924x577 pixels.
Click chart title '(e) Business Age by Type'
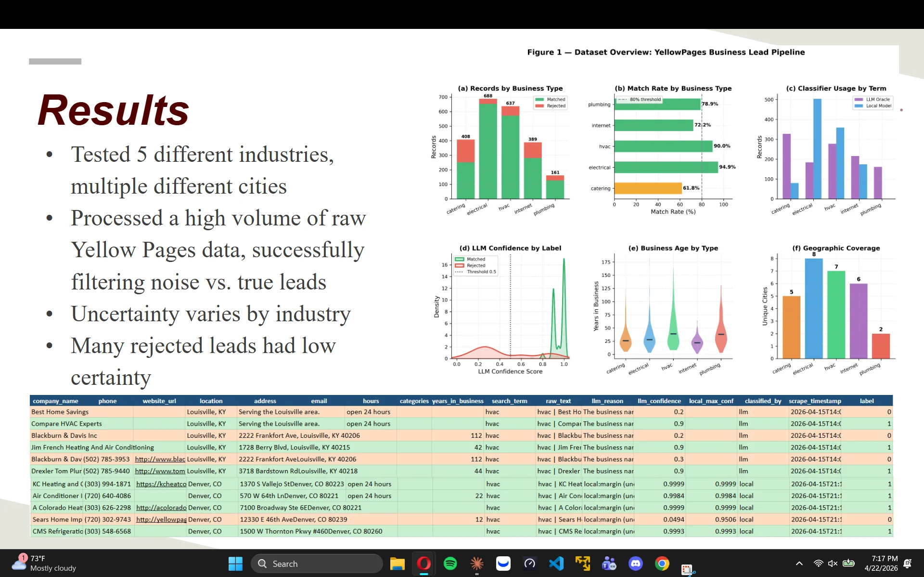[x=673, y=248]
